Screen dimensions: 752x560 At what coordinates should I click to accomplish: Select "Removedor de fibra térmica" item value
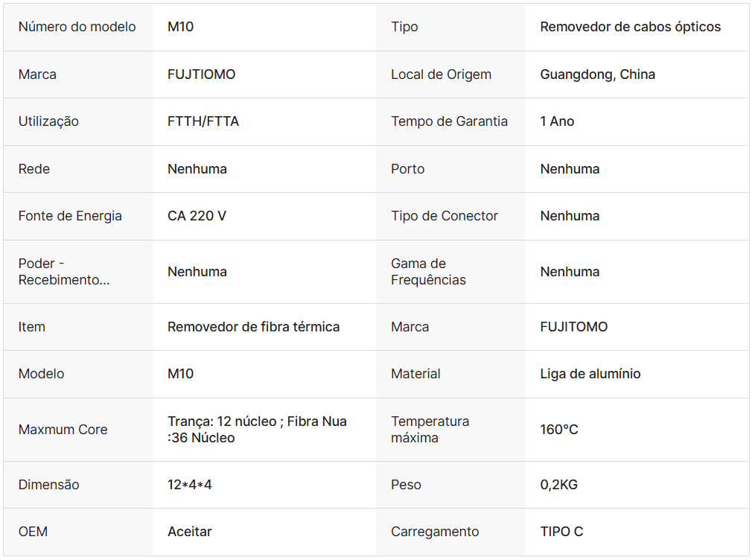coord(253,327)
